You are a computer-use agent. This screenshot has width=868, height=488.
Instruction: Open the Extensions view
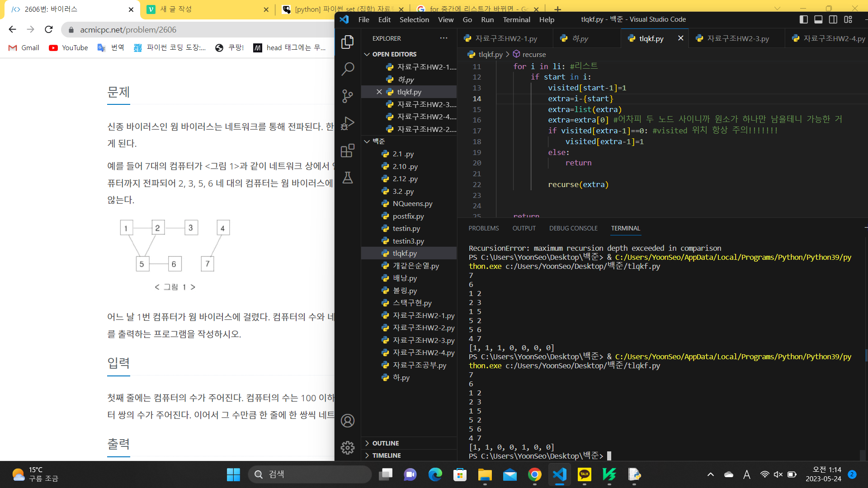tap(347, 150)
